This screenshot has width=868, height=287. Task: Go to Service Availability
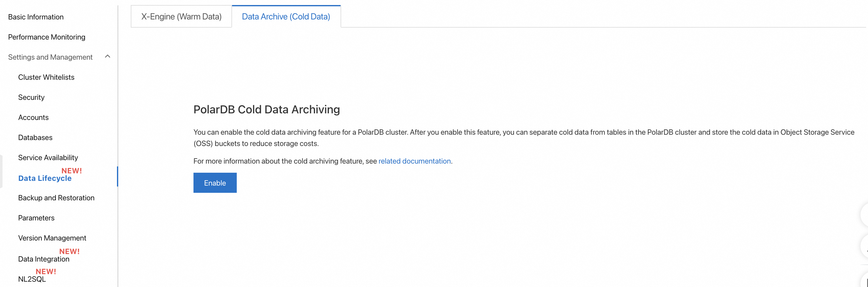point(48,158)
